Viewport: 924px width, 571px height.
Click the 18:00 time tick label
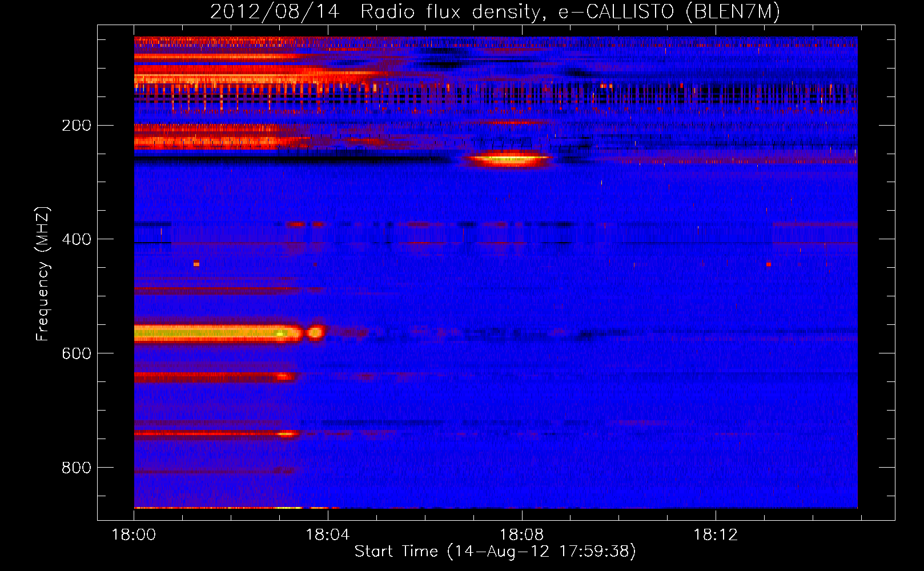click(134, 535)
